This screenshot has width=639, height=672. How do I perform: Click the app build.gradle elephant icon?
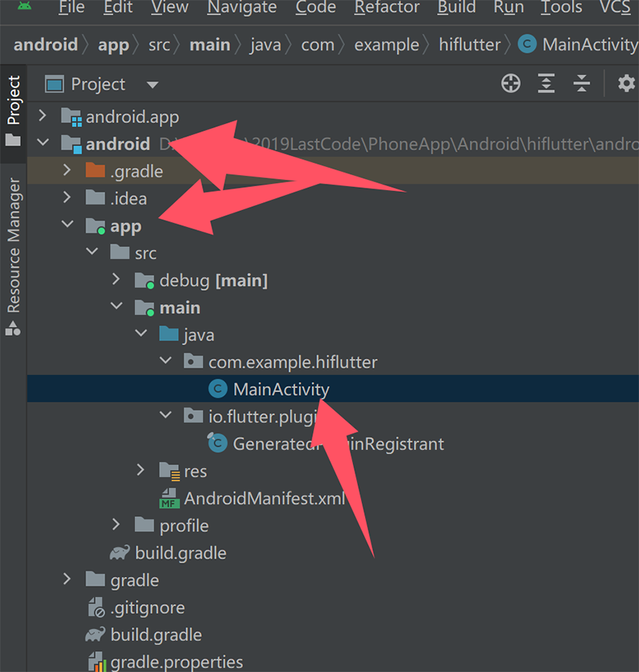[x=120, y=553]
